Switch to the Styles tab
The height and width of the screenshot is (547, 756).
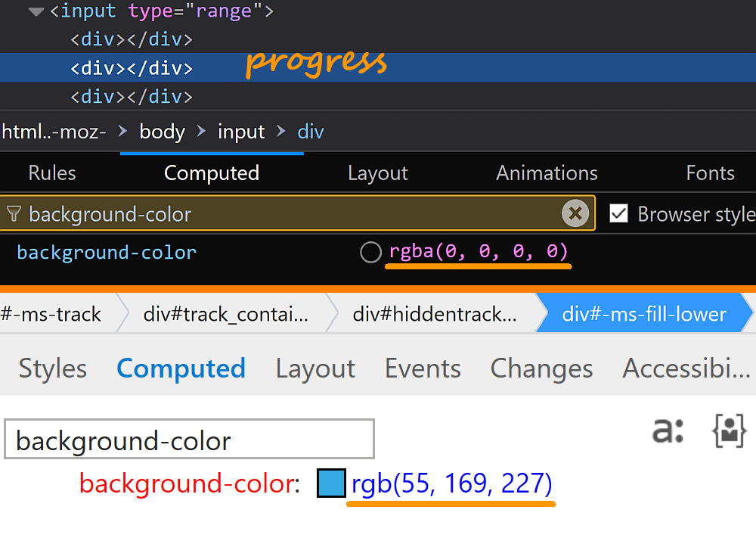(53, 368)
